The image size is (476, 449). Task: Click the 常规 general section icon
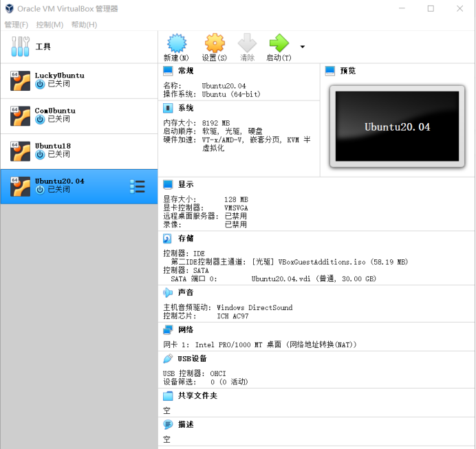(168, 71)
